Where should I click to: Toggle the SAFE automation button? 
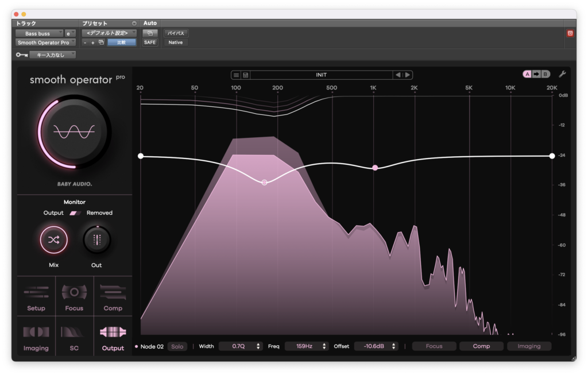click(x=150, y=42)
